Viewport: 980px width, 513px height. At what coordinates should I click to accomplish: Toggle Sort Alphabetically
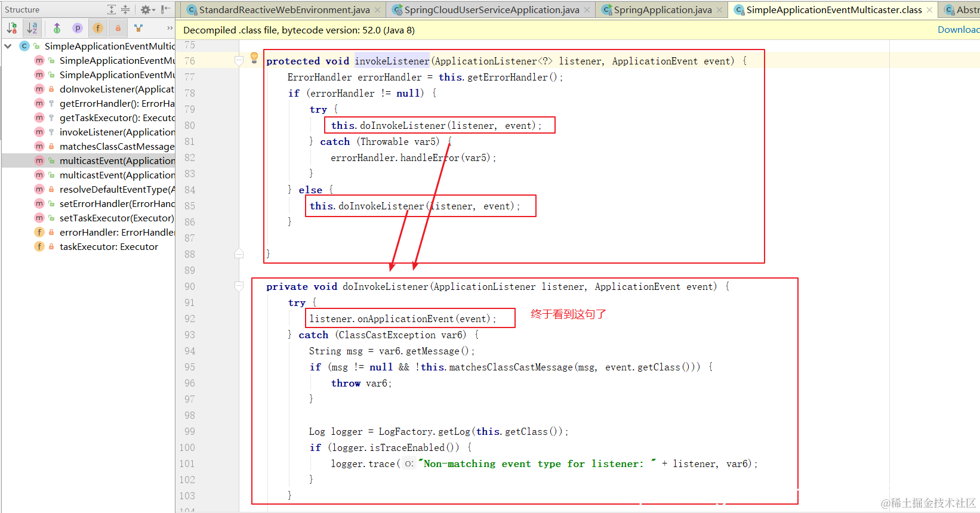[32, 28]
